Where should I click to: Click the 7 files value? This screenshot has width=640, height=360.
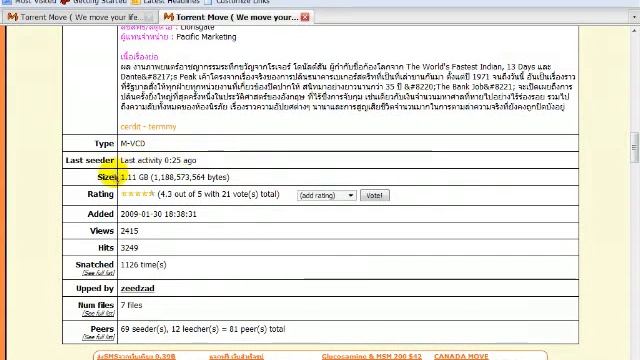(131, 305)
